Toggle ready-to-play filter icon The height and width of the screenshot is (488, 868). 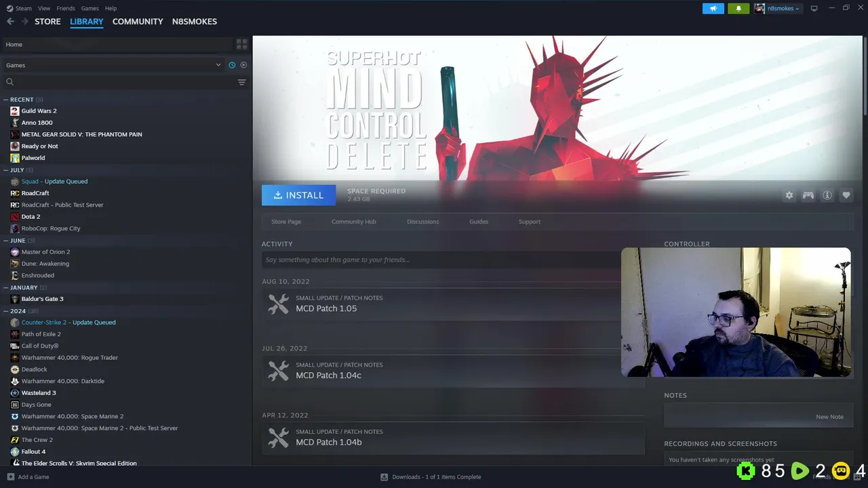243,65
